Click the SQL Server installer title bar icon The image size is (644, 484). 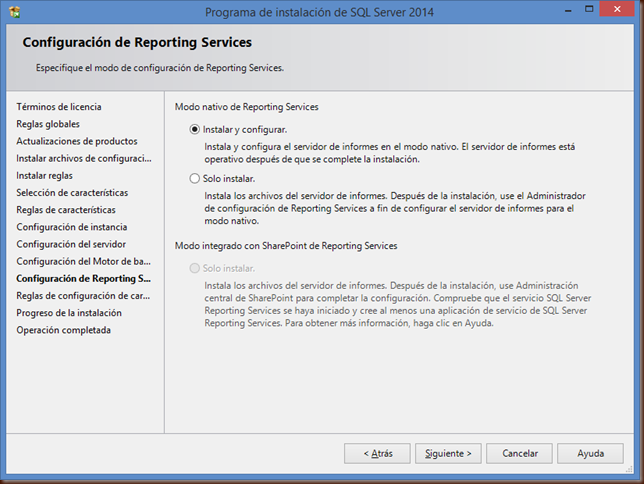pos(15,12)
